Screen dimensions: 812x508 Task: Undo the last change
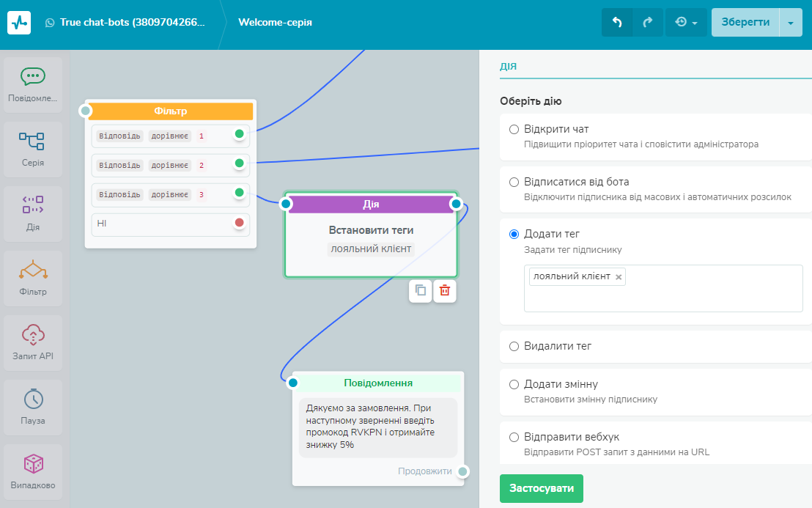617,22
